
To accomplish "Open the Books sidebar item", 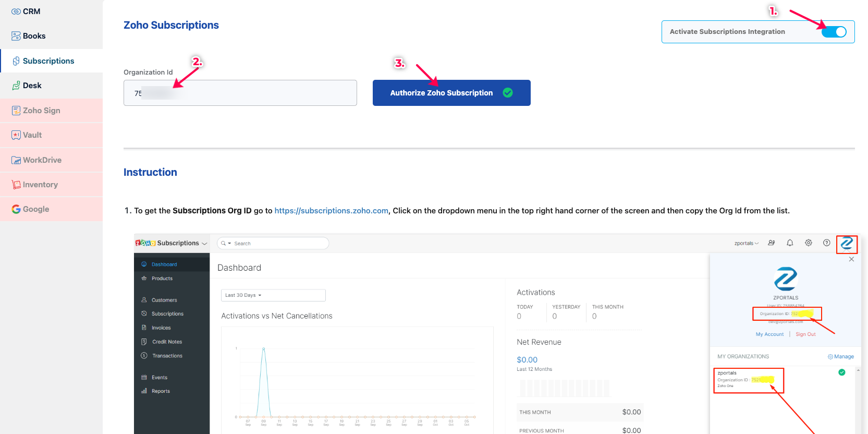I will [51, 36].
